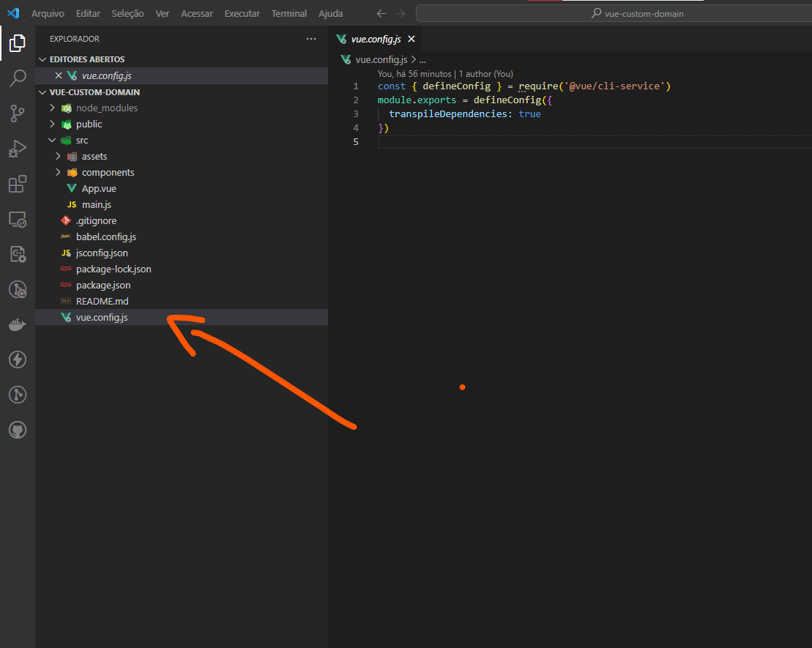Open the App.vue file

tap(99, 188)
